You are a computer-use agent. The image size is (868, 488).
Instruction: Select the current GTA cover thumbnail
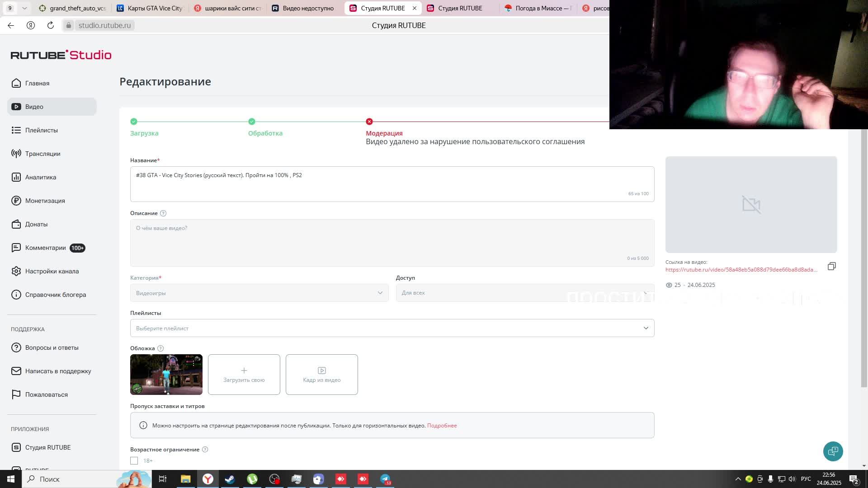point(166,375)
